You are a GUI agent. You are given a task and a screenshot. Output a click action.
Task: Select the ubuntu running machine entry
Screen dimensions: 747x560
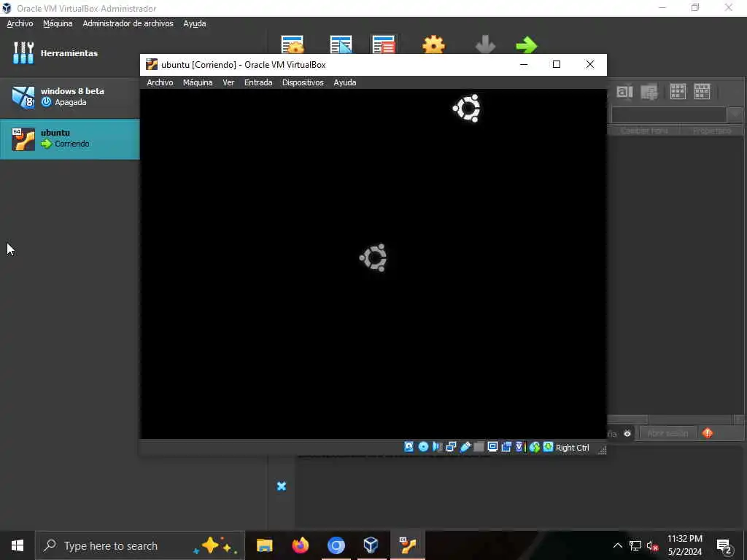(x=69, y=139)
